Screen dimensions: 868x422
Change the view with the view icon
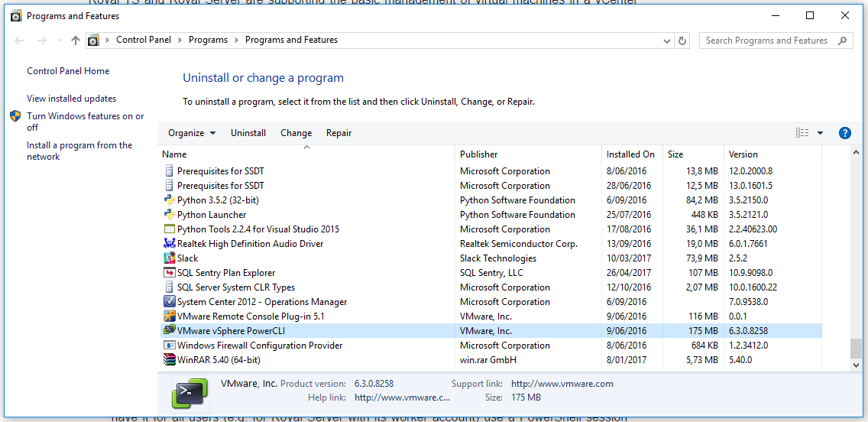802,133
